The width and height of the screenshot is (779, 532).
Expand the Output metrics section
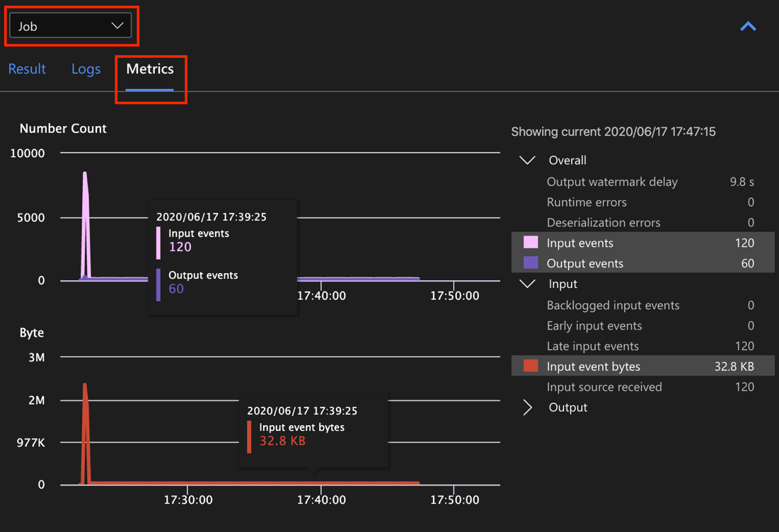526,407
